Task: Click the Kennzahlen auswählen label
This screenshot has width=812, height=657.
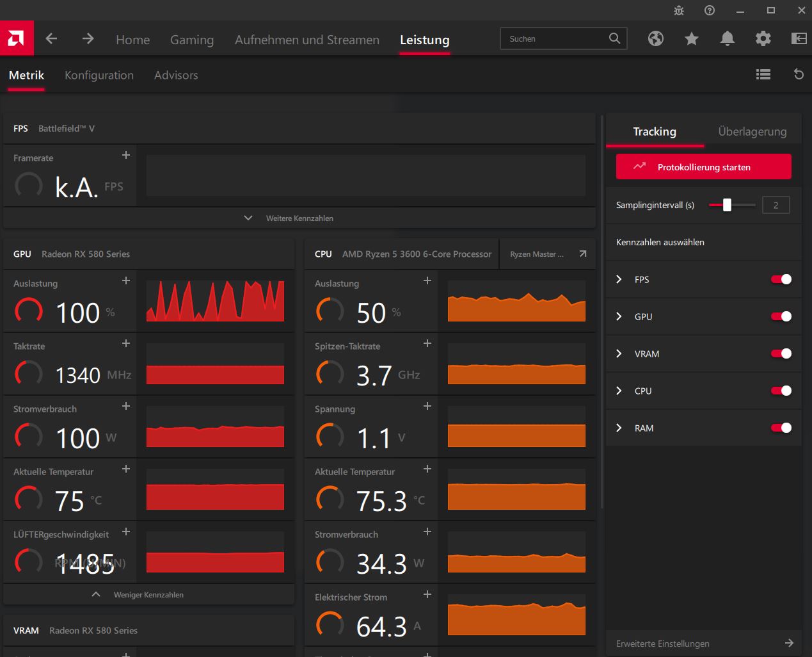Action: pyautogui.click(x=660, y=242)
